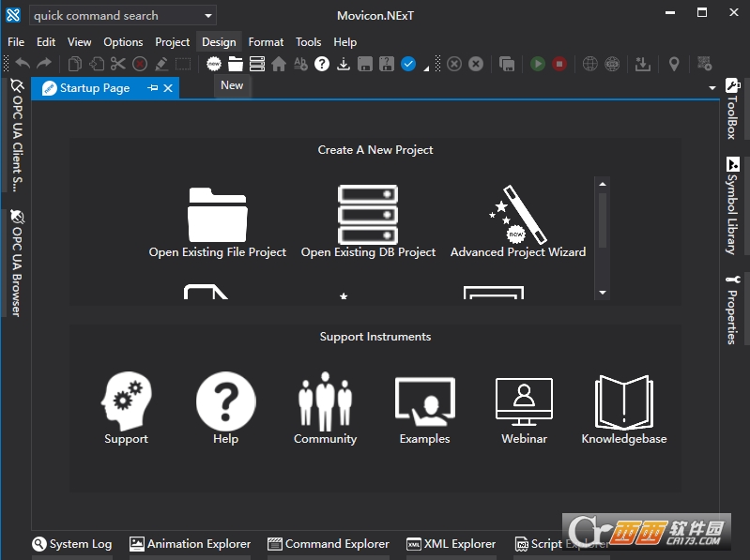Close the Startup Page tab
This screenshot has width=750, height=560.
(x=168, y=88)
